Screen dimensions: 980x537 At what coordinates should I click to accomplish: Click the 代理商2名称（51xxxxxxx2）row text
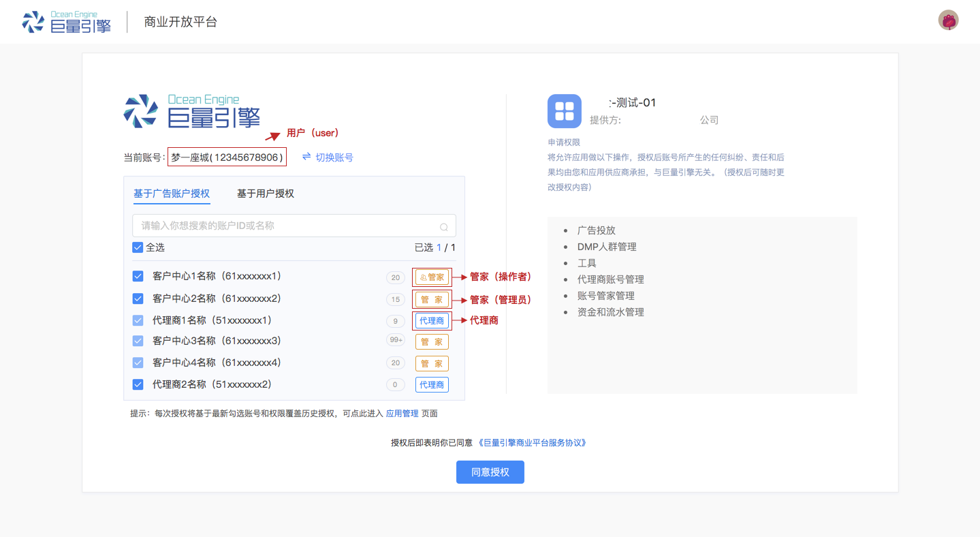212,384
